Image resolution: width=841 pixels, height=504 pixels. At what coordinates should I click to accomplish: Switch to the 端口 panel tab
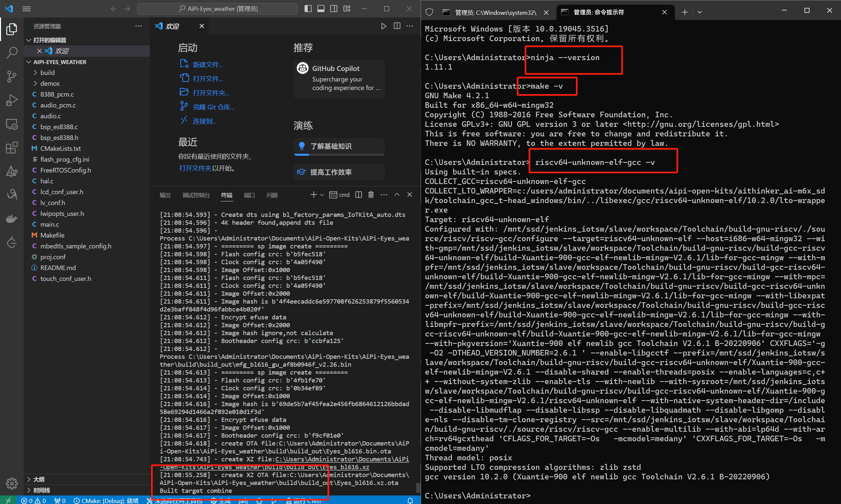(x=249, y=195)
